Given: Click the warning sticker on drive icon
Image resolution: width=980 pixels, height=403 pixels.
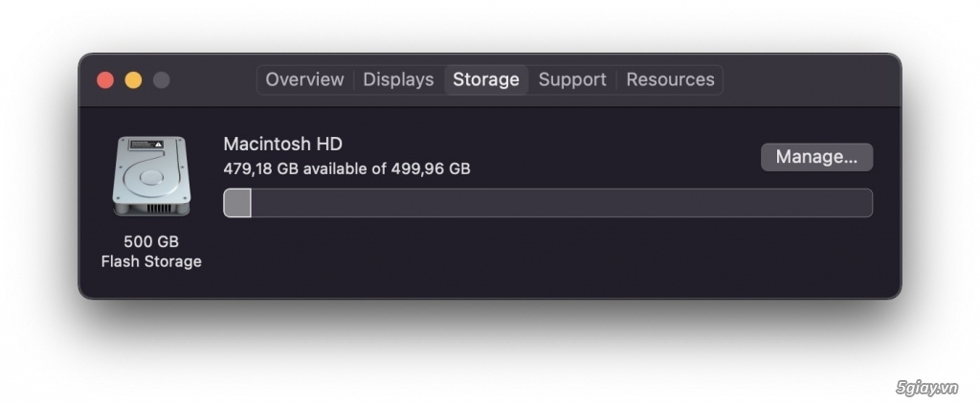Looking at the screenshot, I should pyautogui.click(x=145, y=145).
